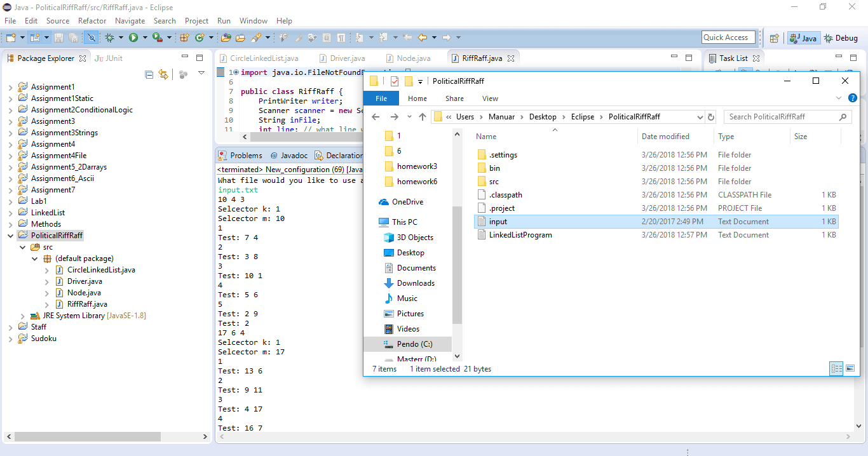
Task: Click the New Java Class icon
Action: [200, 37]
